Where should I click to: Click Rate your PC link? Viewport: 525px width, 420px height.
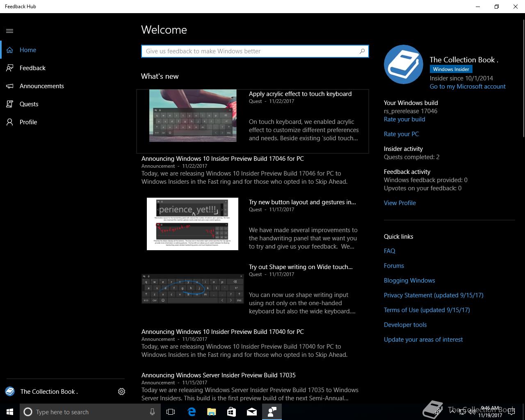tap(401, 134)
